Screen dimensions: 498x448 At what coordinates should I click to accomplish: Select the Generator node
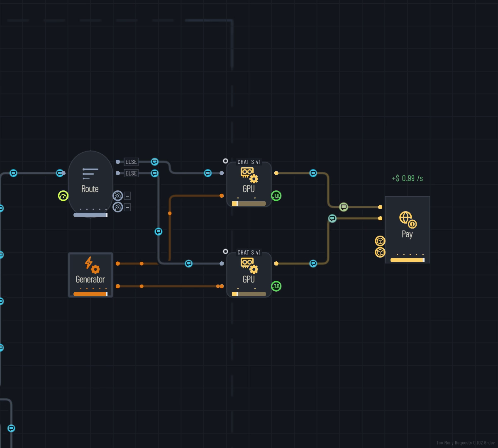coord(90,275)
